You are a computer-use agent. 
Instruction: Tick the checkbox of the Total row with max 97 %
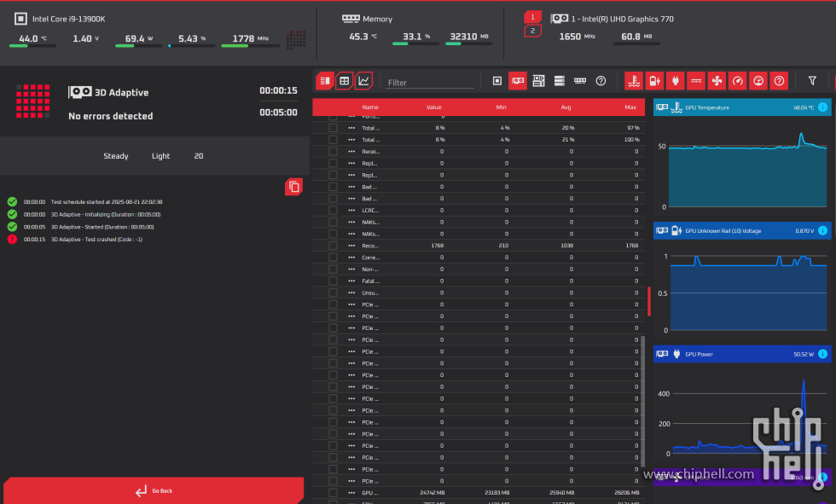click(x=334, y=128)
